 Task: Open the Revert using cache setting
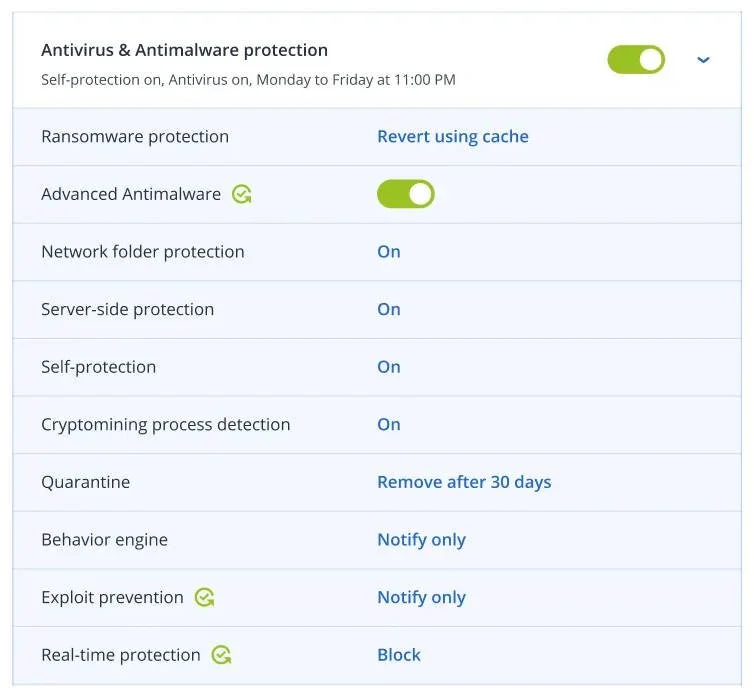452,137
